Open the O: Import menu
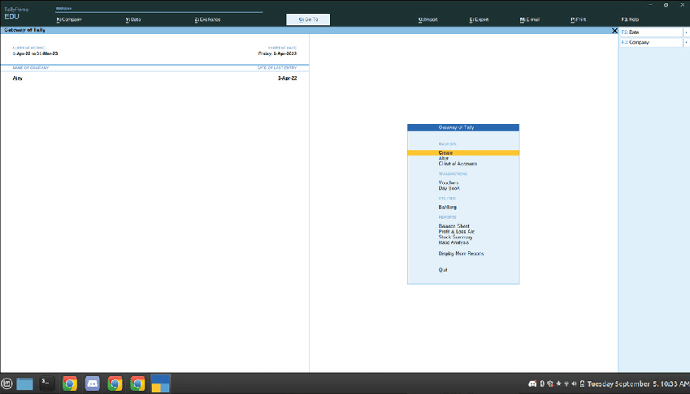The width and height of the screenshot is (690, 394). [428, 19]
